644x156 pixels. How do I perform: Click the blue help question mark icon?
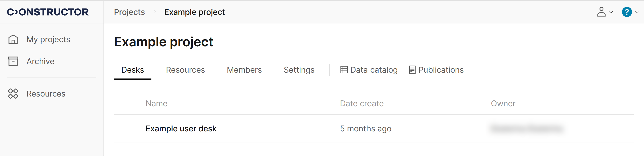627,12
